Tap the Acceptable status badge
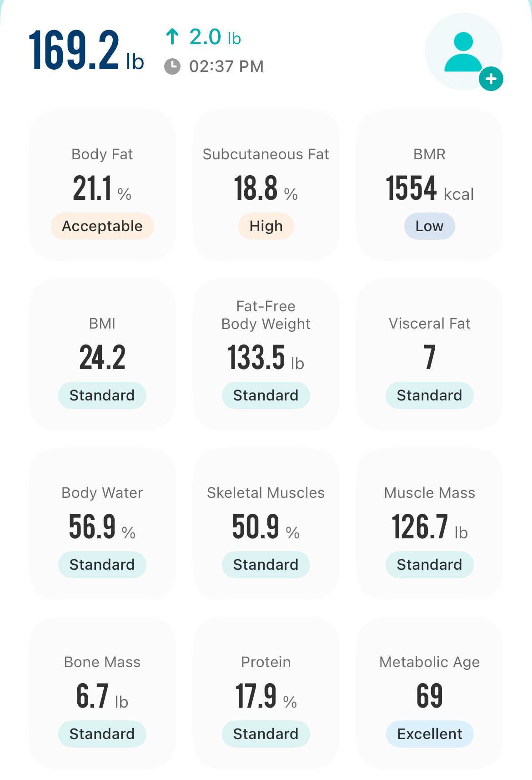 102,226
